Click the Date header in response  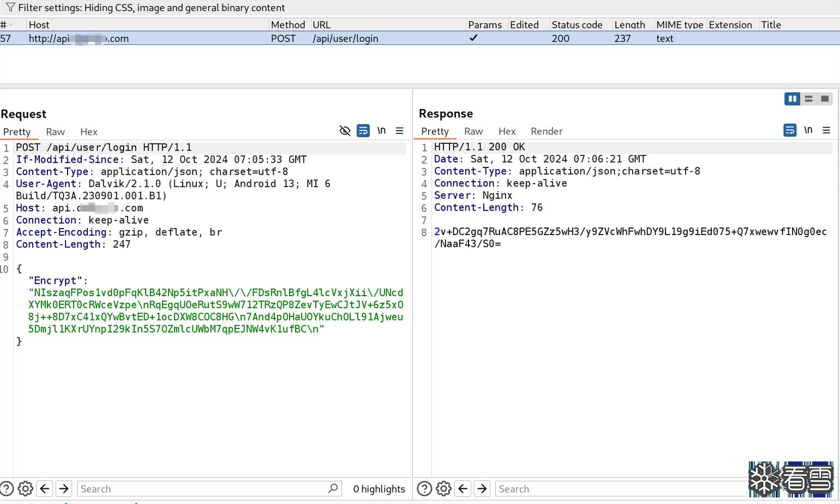[x=540, y=159]
